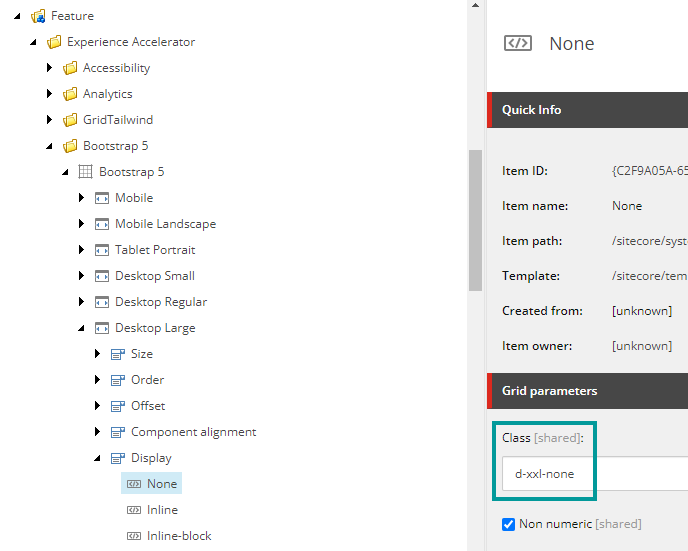
Task: Click the Desktop Large device icon
Action: pyautogui.click(x=102, y=328)
